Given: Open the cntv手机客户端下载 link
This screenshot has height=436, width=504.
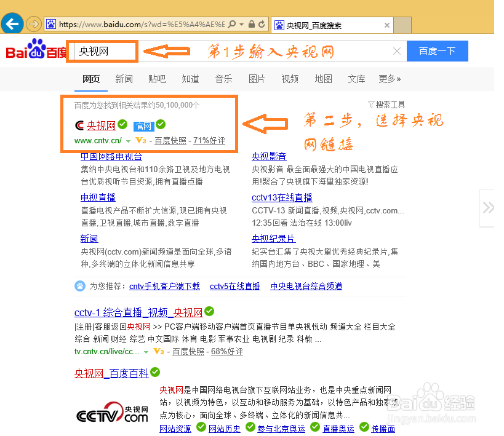Looking at the screenshot, I should (164, 287).
